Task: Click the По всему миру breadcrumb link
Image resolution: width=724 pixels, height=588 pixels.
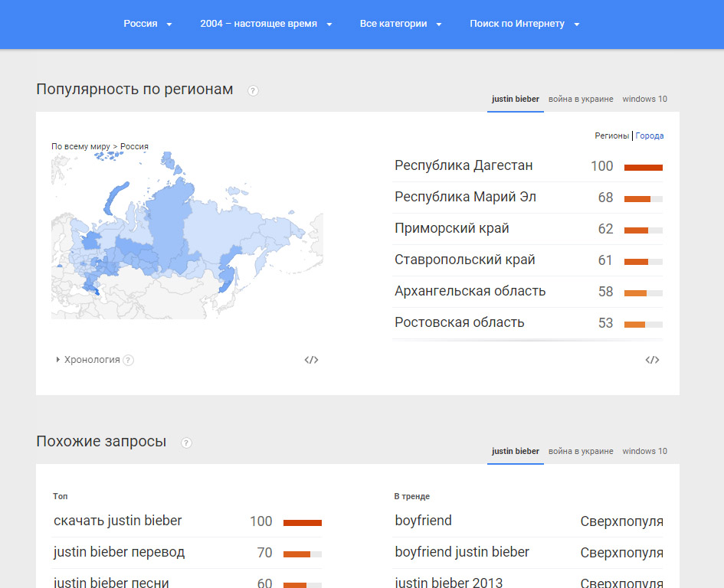Action: coord(80,146)
